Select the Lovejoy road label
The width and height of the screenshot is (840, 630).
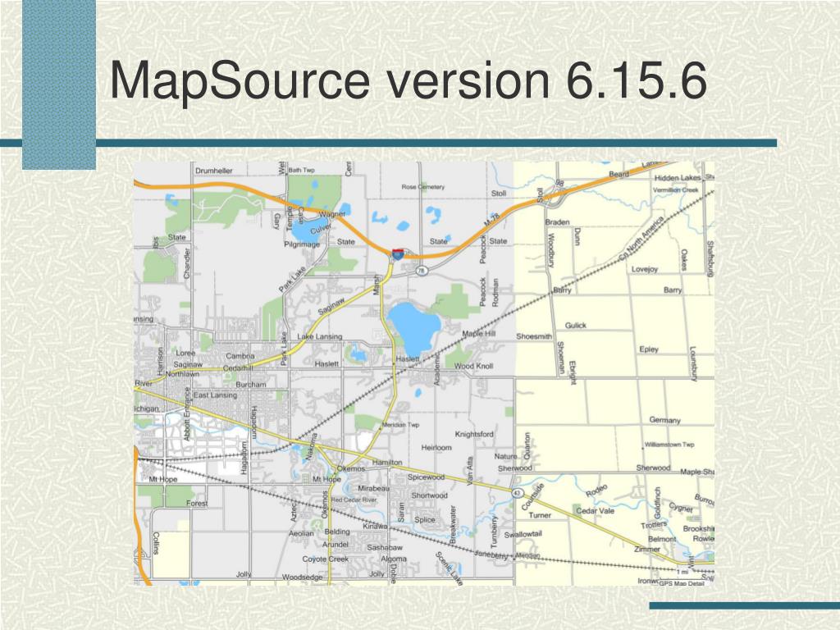point(645,269)
